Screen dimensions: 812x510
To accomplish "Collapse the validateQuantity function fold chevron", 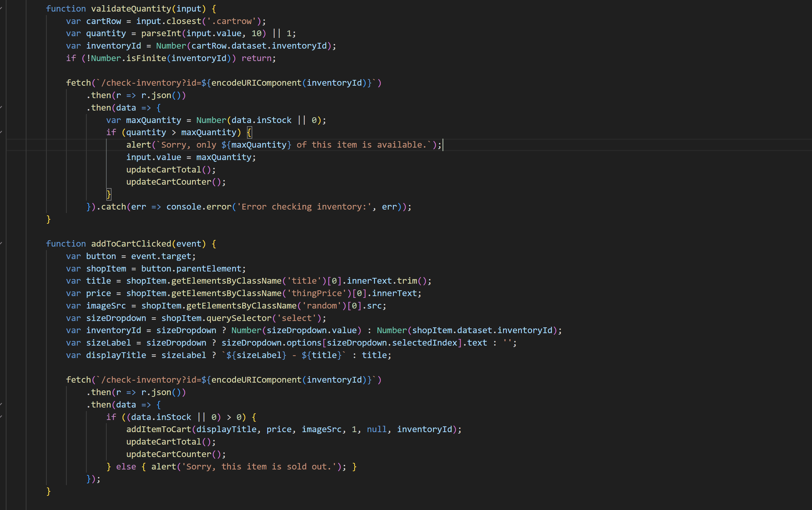I will [x=1, y=9].
